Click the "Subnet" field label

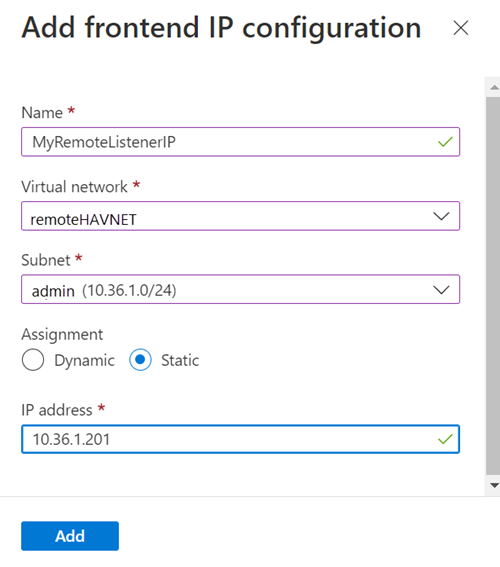pos(46,260)
